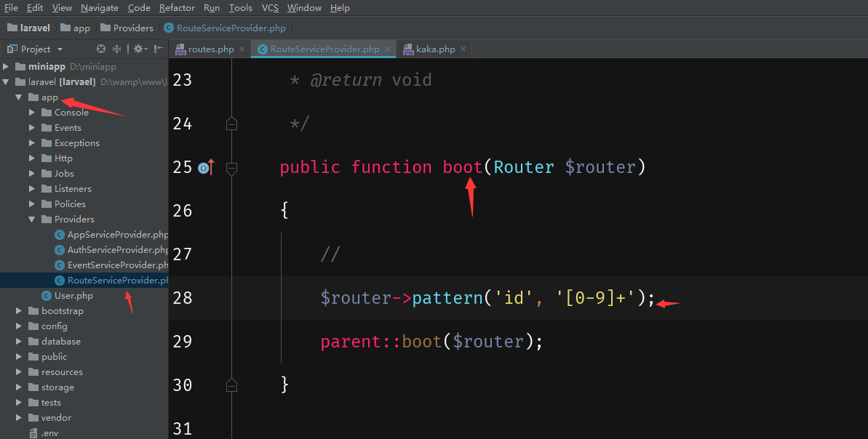
Task: Open the Help menu
Action: (x=340, y=8)
